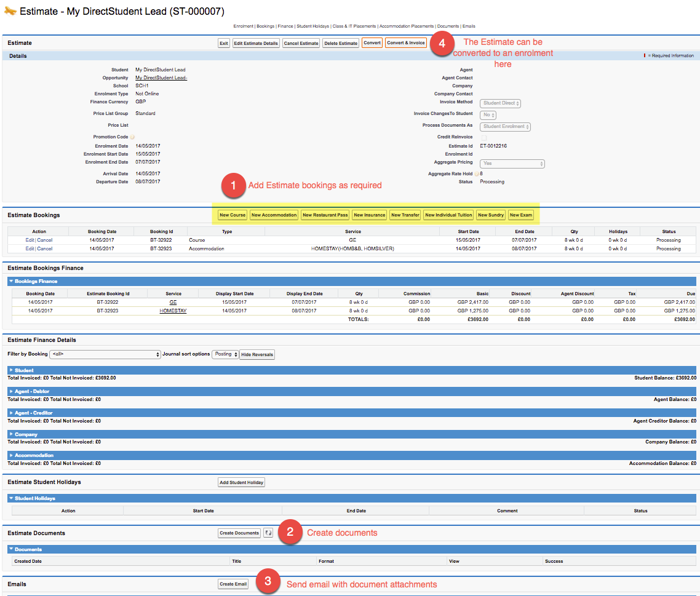The height and width of the screenshot is (596, 700).
Task: Open the HOMESTAY service link in Bookings Finance
Action: tap(173, 311)
